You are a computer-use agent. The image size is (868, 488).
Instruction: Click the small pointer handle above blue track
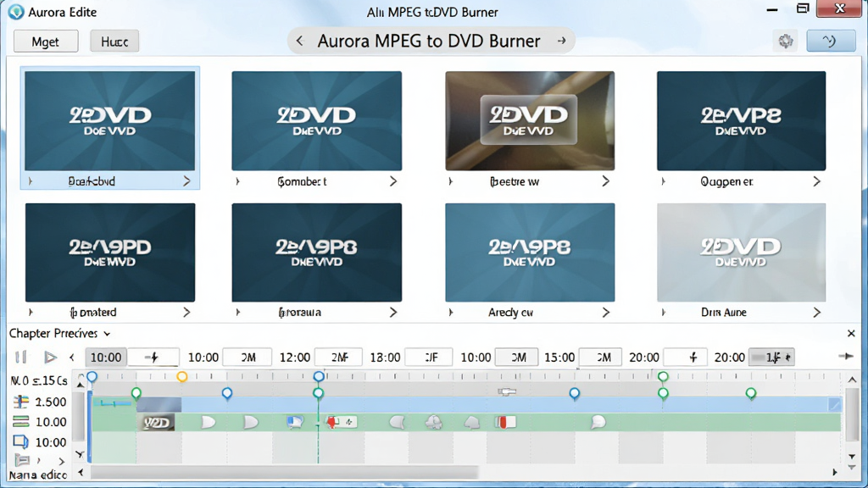[507, 391]
